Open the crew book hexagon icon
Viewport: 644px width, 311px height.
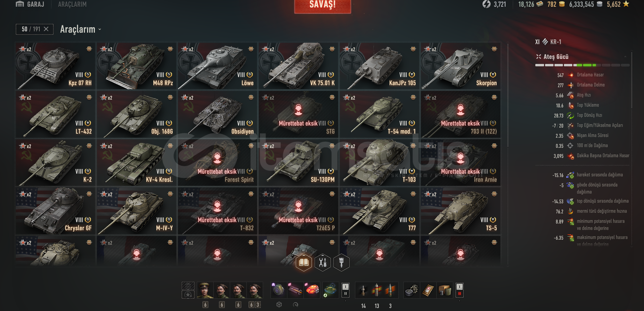[304, 262]
